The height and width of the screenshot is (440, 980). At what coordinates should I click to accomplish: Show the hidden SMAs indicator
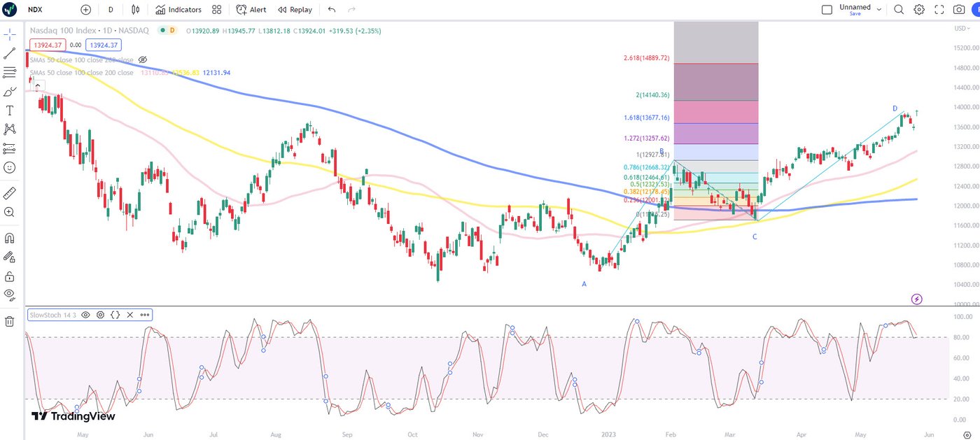pyautogui.click(x=143, y=60)
